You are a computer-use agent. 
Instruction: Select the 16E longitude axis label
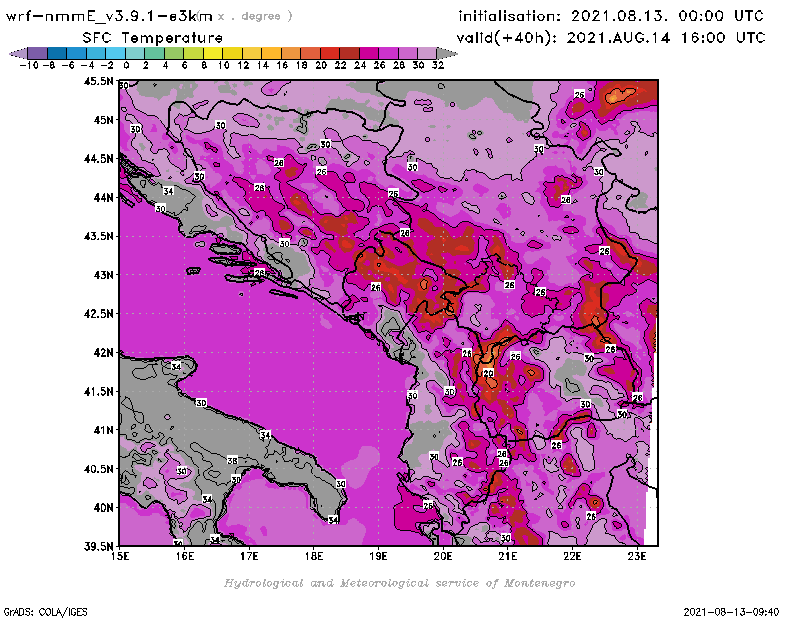[185, 556]
